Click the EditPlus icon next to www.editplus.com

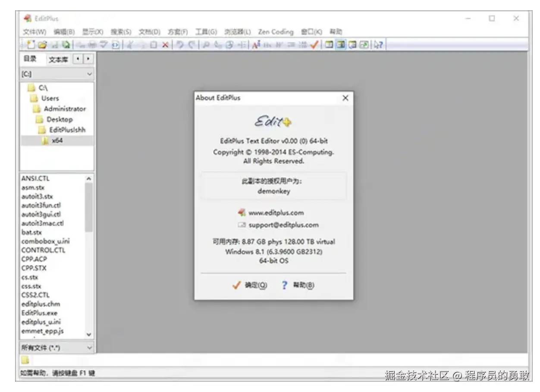coord(242,212)
